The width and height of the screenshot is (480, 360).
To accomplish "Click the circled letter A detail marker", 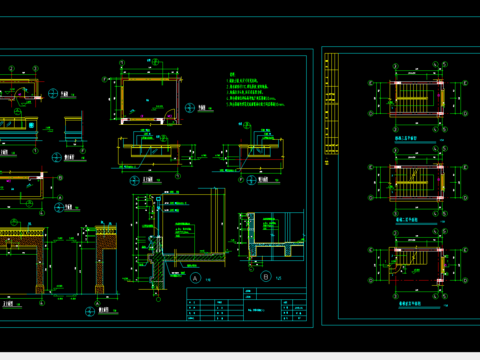I will (x=195, y=278).
